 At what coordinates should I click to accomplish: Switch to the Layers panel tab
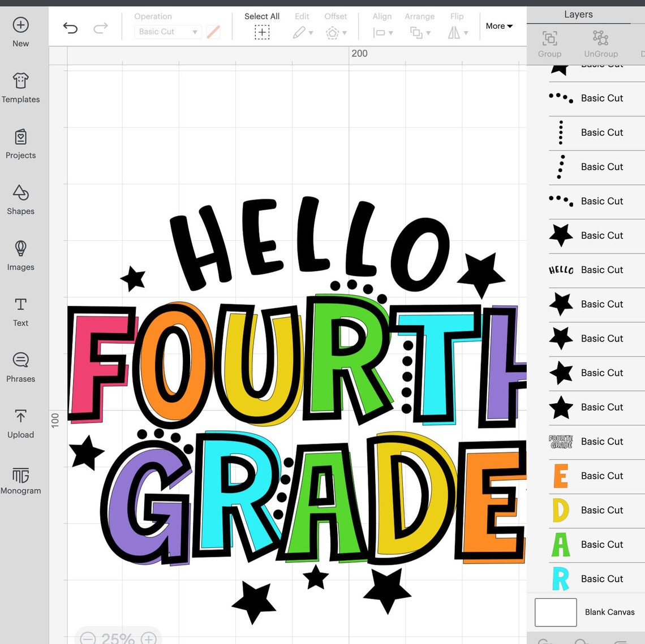pos(578,14)
